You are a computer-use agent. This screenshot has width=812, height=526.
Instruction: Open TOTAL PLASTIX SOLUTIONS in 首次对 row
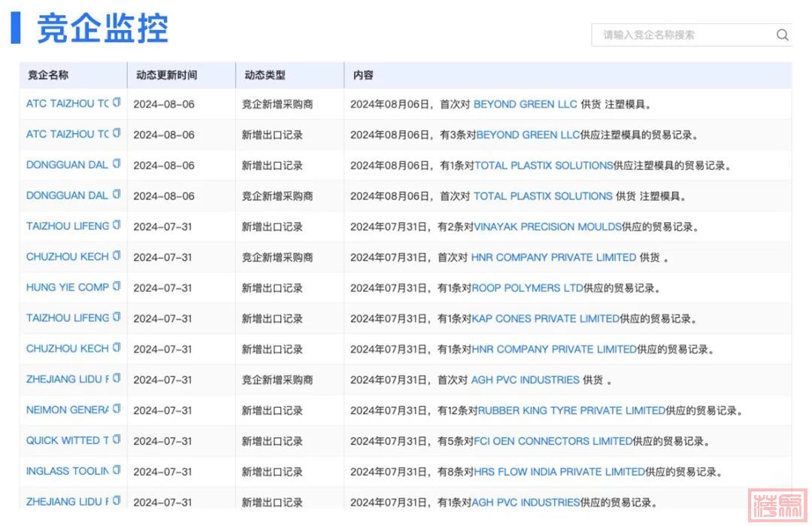point(544,196)
